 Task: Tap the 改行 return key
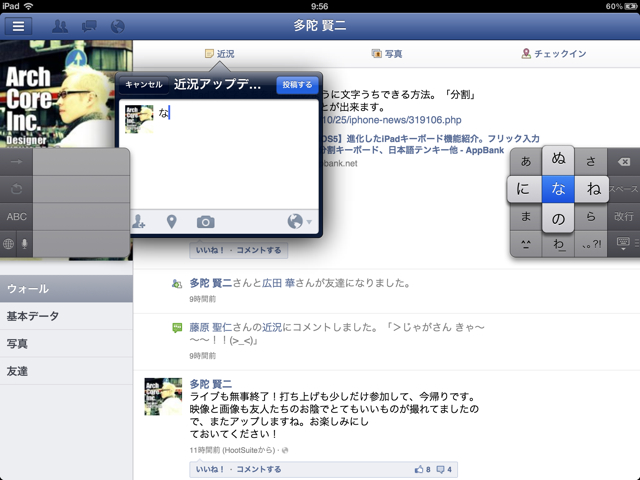click(x=624, y=216)
